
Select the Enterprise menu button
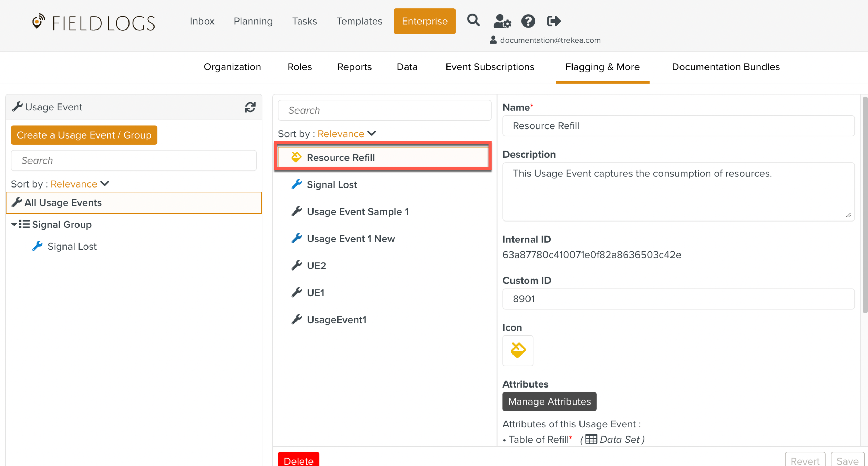tap(424, 21)
